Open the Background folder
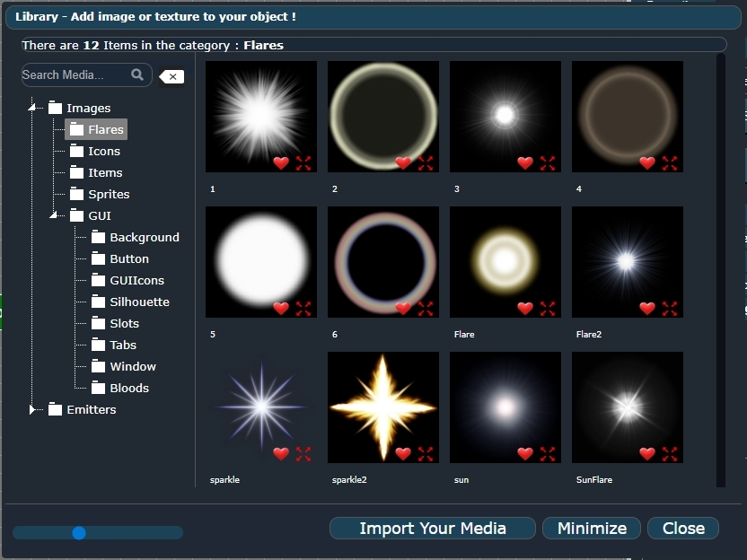 [136, 237]
